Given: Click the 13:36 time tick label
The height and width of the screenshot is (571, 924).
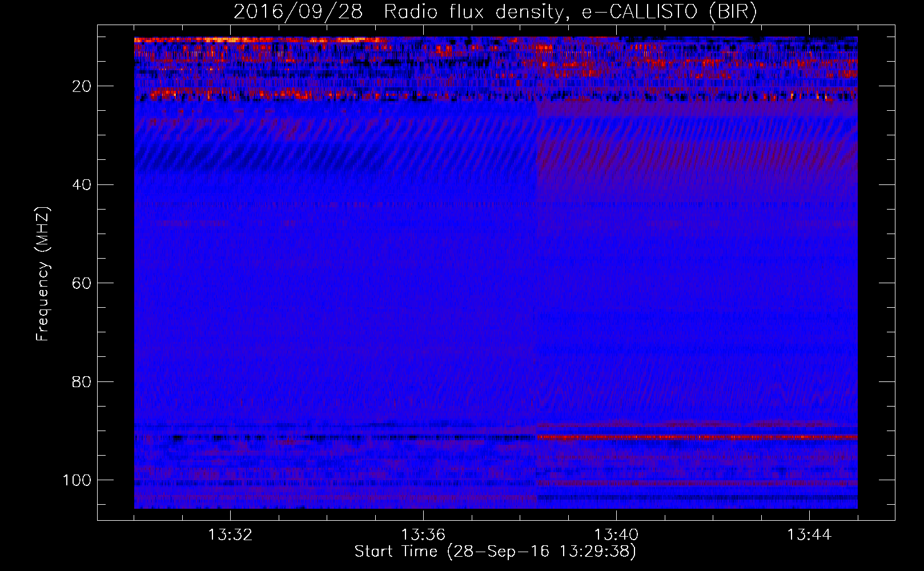Looking at the screenshot, I should pos(423,535).
